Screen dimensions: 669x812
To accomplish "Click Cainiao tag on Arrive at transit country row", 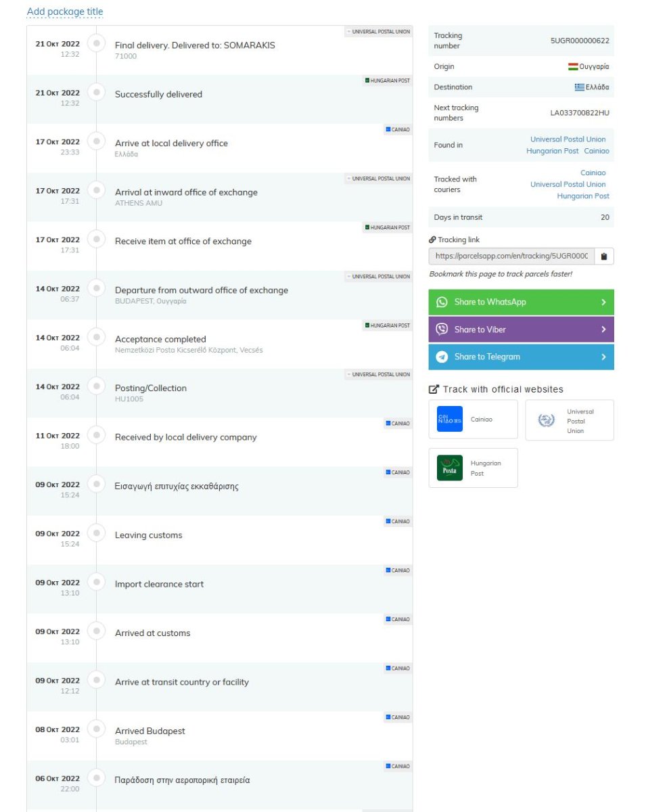I will (x=398, y=669).
